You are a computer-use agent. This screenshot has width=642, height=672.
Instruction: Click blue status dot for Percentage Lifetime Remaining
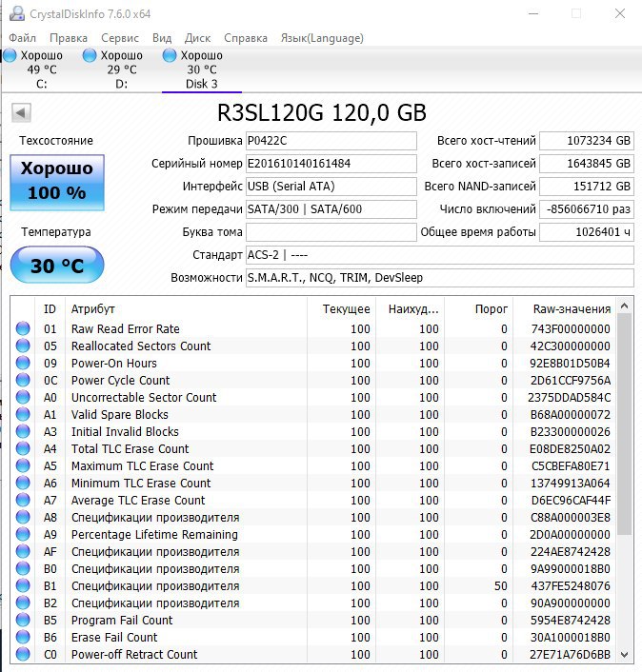tap(23, 534)
